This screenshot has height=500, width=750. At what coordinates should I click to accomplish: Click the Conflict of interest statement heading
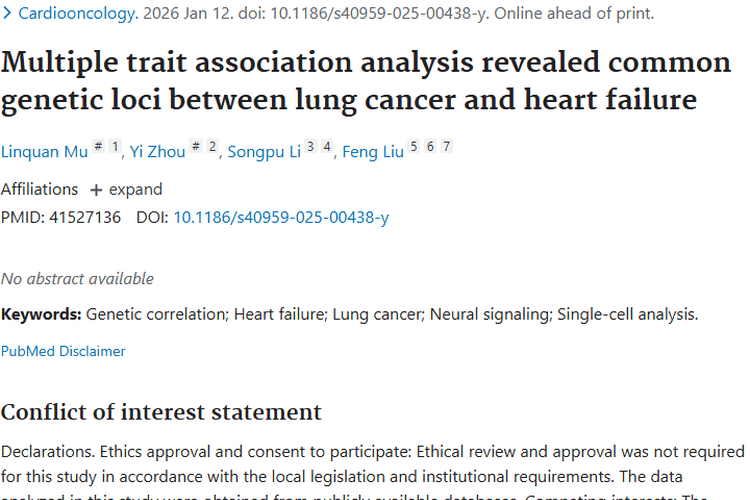[161, 412]
